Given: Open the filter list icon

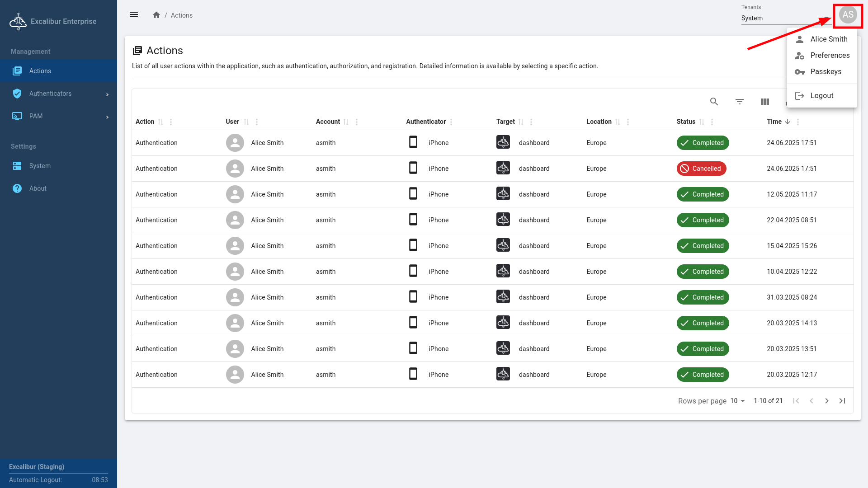Looking at the screenshot, I should (x=739, y=102).
